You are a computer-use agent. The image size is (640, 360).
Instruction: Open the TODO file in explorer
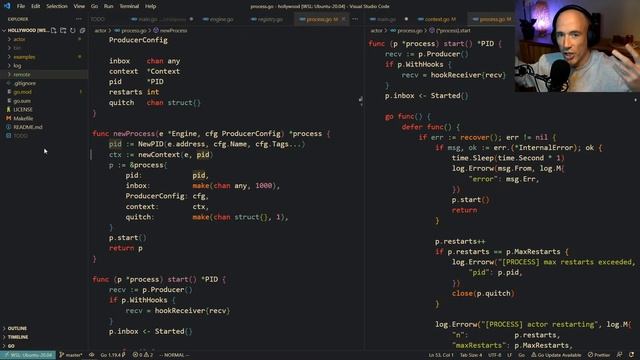tap(44, 136)
